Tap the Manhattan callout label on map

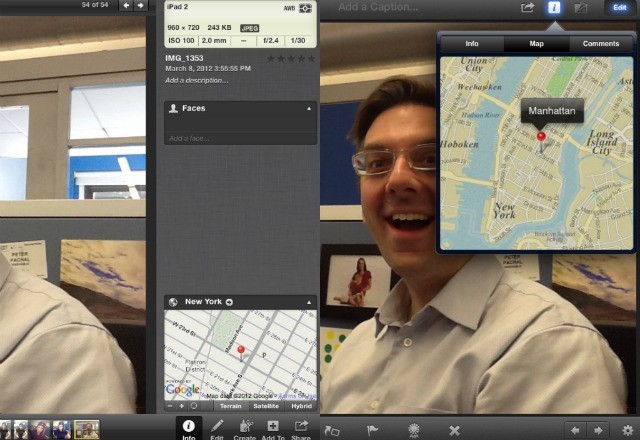[552, 111]
